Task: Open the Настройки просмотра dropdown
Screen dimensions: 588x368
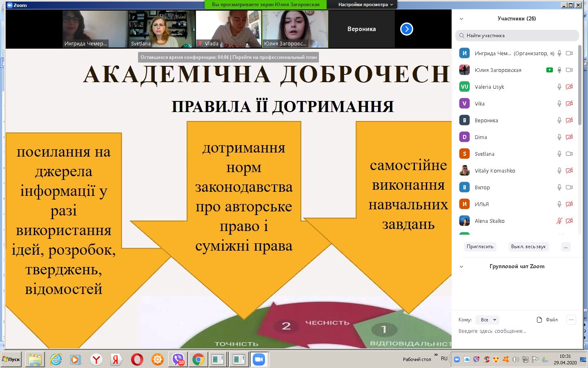Action: (365, 4)
